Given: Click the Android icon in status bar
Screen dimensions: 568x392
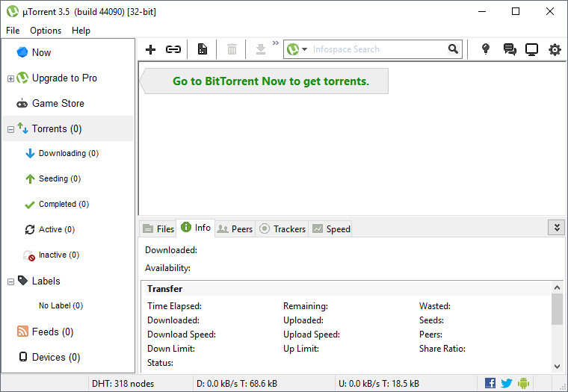Looking at the screenshot, I should (523, 383).
